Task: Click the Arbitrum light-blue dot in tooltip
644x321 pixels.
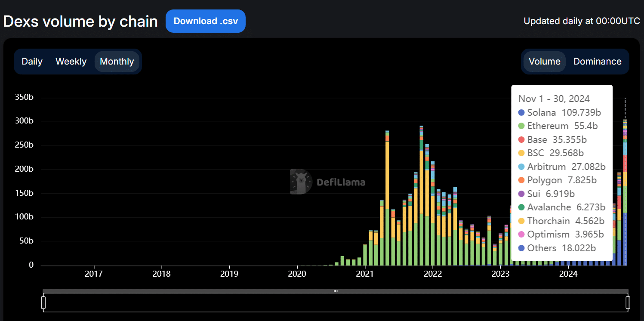Action: coord(521,167)
